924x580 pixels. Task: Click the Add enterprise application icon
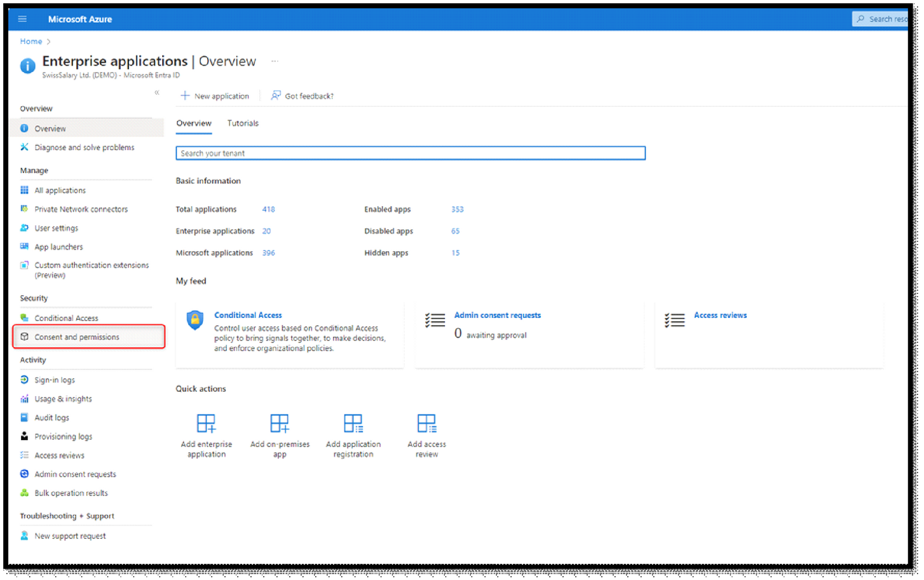206,424
